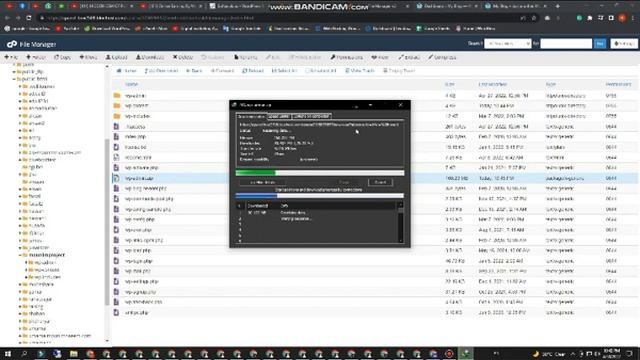This screenshot has height=360, width=640.
Task: Open the Search scope dropdown
Action: coord(507,44)
